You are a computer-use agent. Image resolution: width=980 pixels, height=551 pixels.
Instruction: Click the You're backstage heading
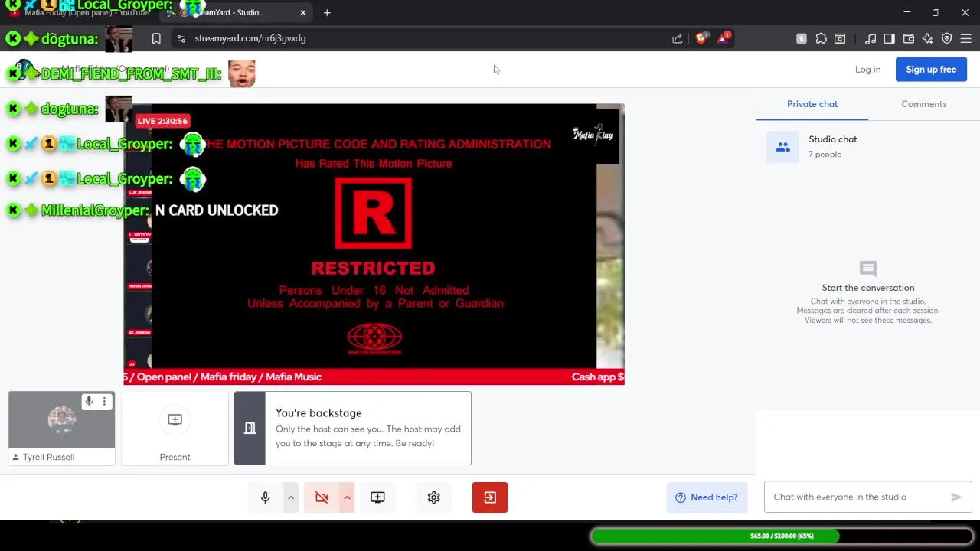(x=318, y=413)
